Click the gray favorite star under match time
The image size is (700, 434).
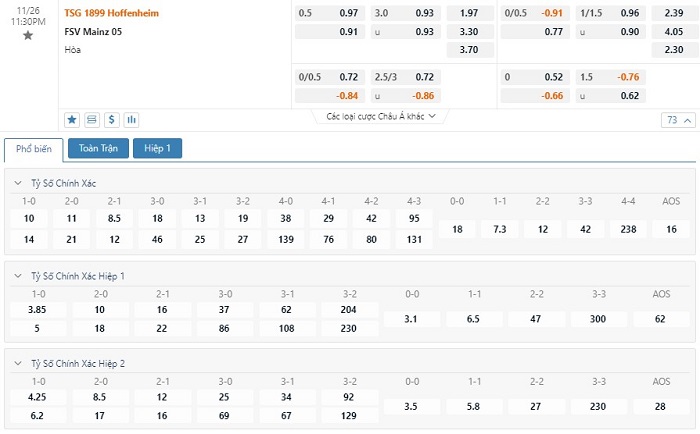click(x=28, y=35)
